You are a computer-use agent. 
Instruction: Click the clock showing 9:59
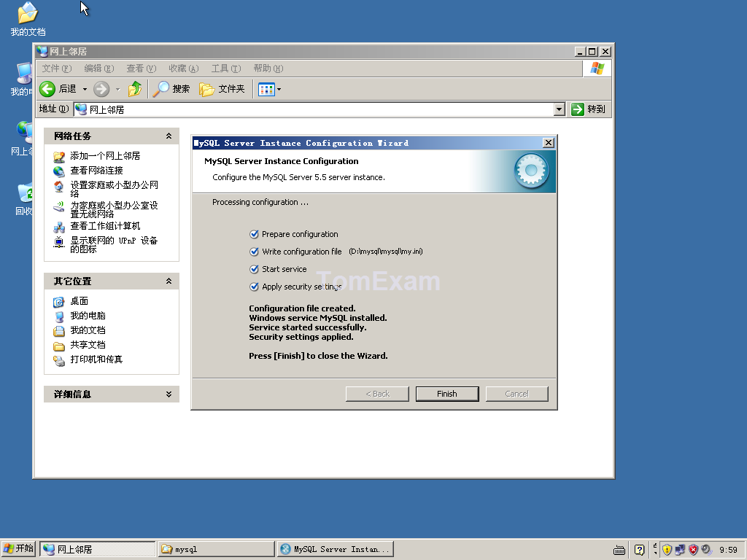(729, 550)
